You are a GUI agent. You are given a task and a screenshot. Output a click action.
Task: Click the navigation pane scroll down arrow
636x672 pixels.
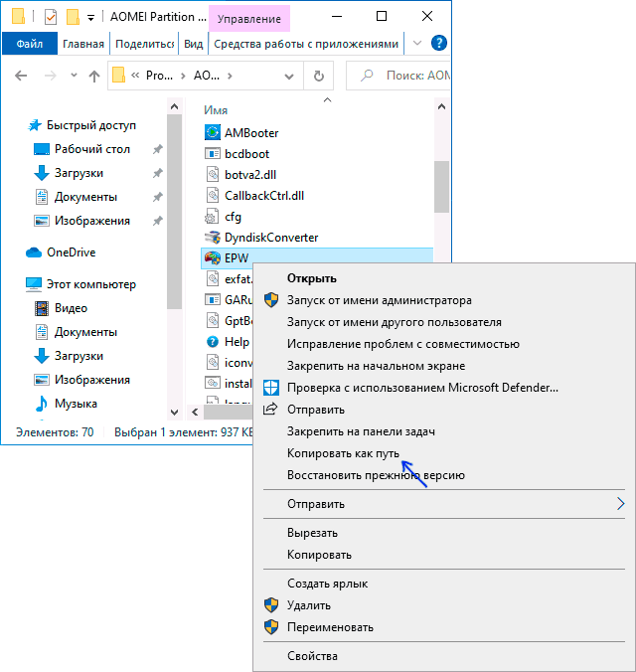175,413
